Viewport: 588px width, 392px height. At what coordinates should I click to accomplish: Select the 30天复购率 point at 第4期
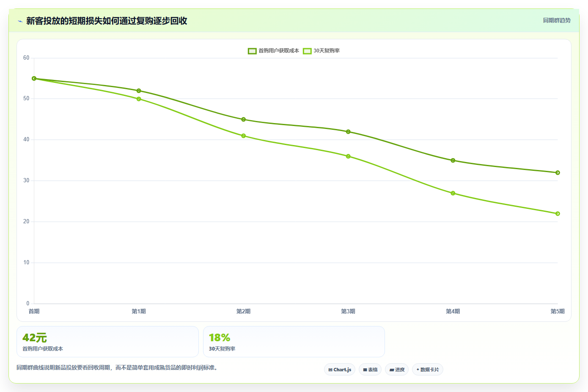(x=453, y=193)
